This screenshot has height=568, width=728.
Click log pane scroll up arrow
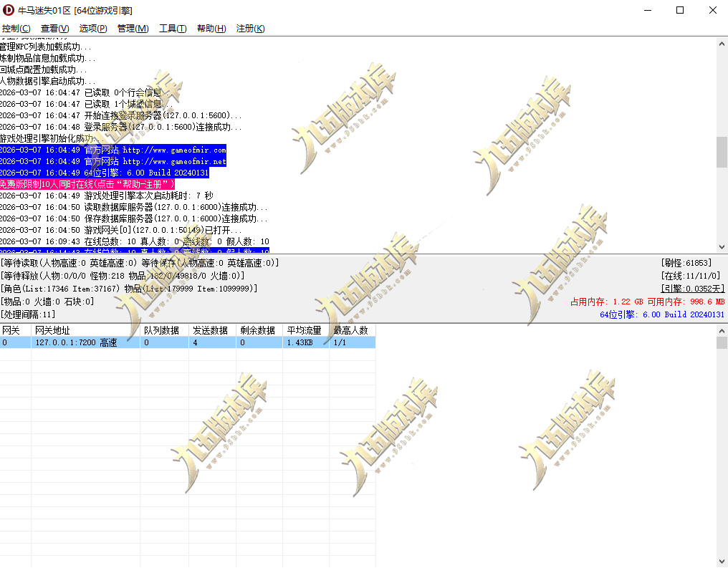pyautogui.click(x=722, y=44)
